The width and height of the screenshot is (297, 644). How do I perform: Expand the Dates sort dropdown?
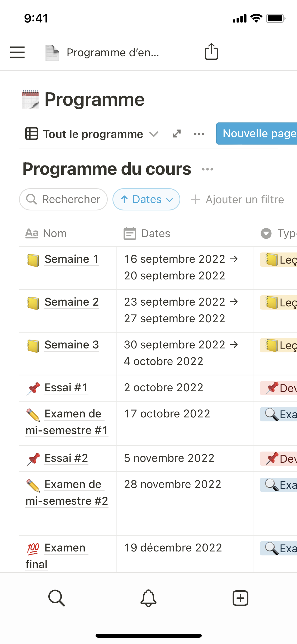[147, 199]
